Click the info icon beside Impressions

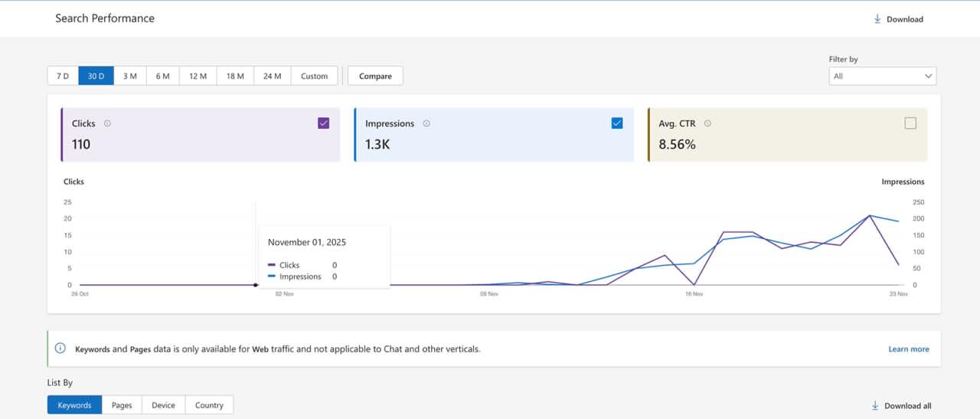pyautogui.click(x=426, y=123)
